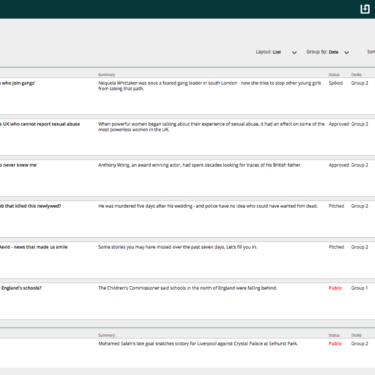The height and width of the screenshot is (375, 375).
Task: Open story about killed newlywed
Action: click(30, 206)
